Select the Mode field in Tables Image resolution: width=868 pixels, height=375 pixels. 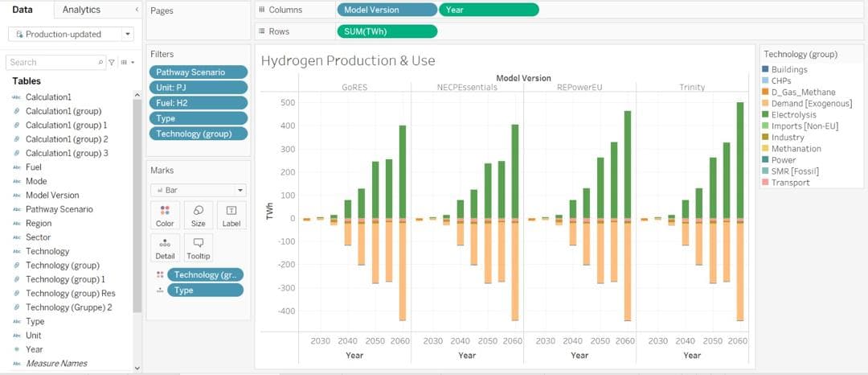[36, 181]
